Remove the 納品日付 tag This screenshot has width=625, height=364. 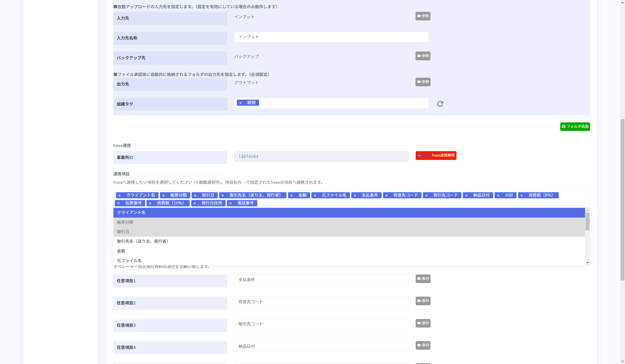coord(466,195)
